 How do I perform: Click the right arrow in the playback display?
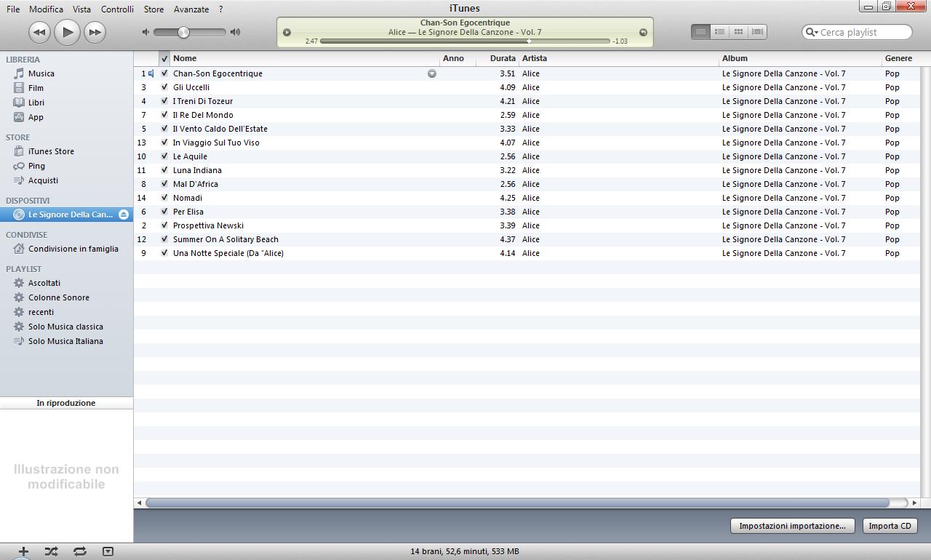[643, 32]
